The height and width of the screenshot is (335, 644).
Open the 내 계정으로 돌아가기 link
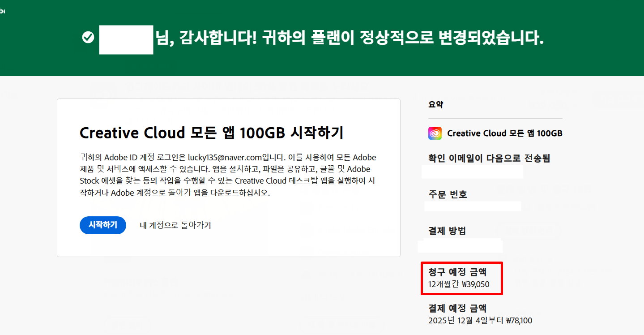click(175, 225)
